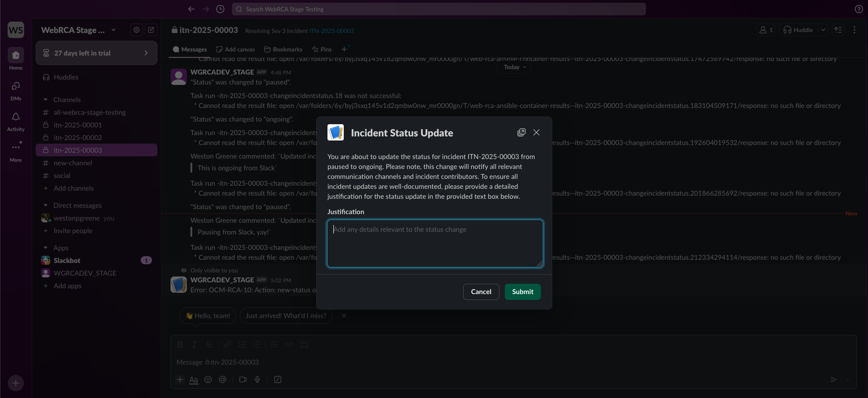Viewport: 868px width, 398px height.
Task: Collapse the Direct messages section
Action: coord(46,205)
